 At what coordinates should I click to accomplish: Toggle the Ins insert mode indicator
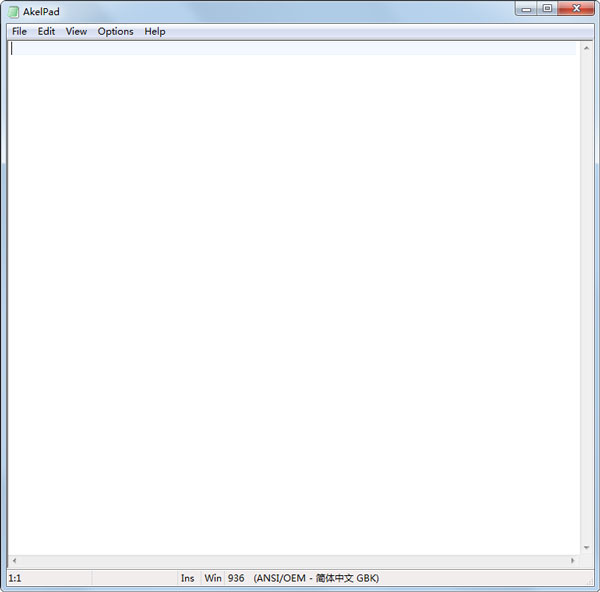pyautogui.click(x=187, y=578)
